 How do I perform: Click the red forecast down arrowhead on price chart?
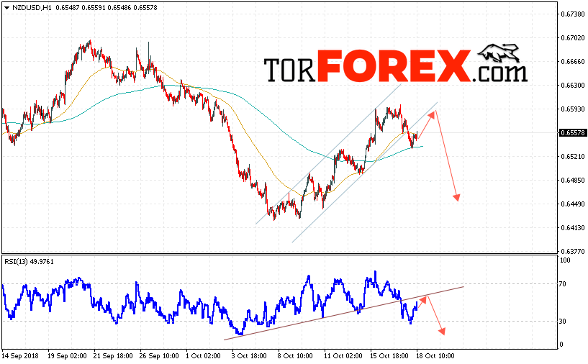click(x=456, y=198)
